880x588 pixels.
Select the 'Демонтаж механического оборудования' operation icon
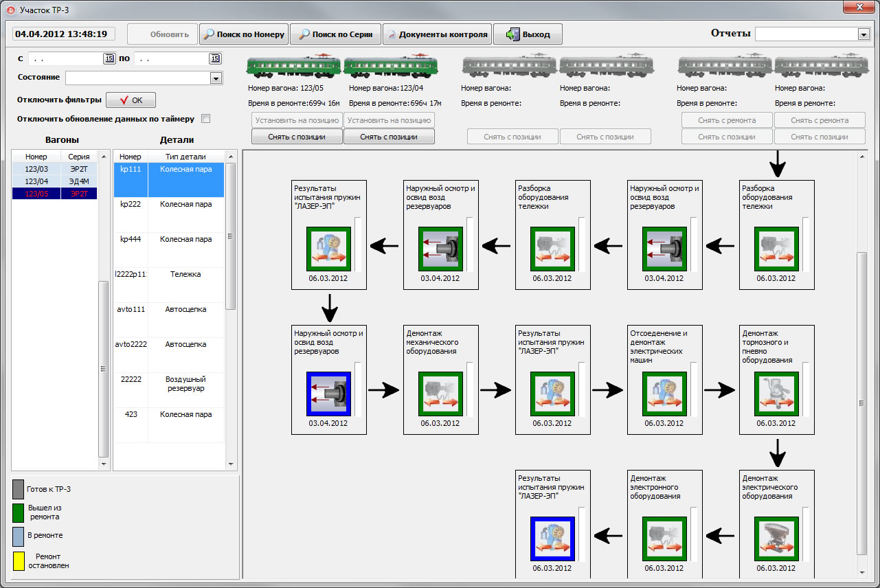click(x=440, y=394)
